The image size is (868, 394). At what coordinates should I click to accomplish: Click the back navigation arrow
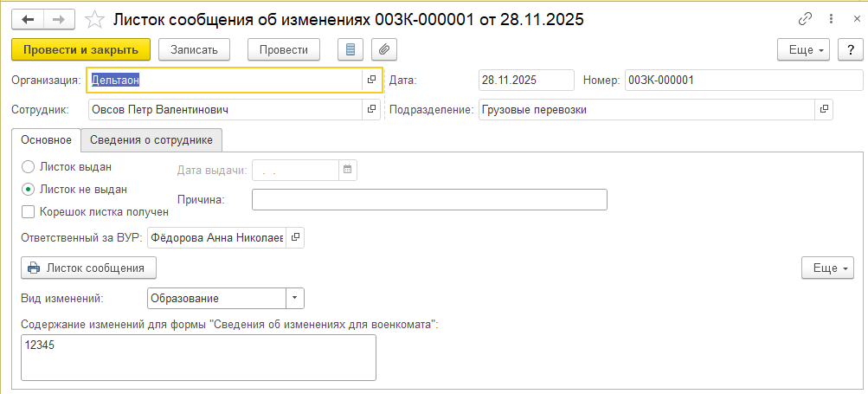(27, 19)
